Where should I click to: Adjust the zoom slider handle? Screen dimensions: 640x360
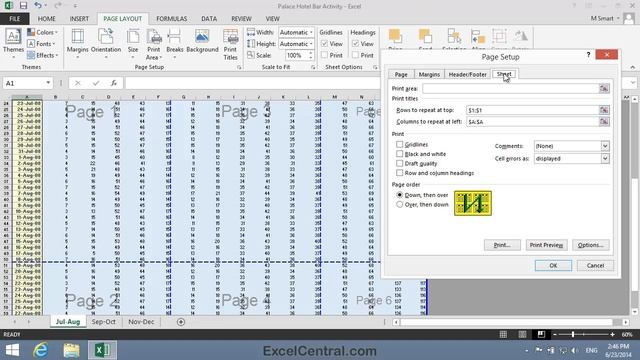point(573,334)
